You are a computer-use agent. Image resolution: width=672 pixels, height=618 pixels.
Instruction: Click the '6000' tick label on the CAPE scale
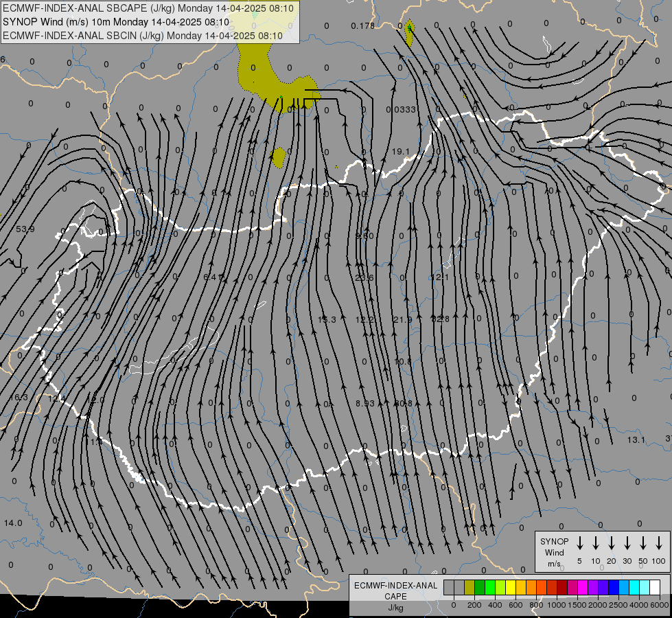pos(660,605)
